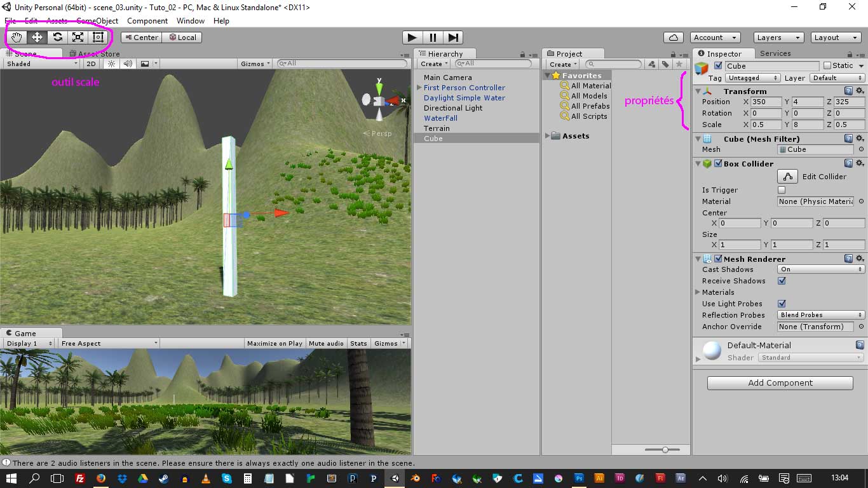Viewport: 868px width, 488px height.
Task: Click the Step frame button
Action: click(453, 37)
